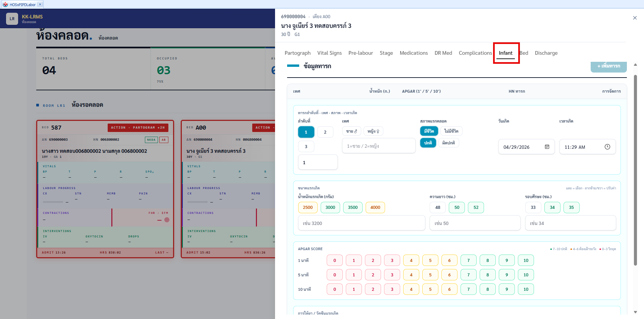Viewport: 644px width, 319px height.
Task: Open the calendar picker for birth date
Action: coord(547,147)
